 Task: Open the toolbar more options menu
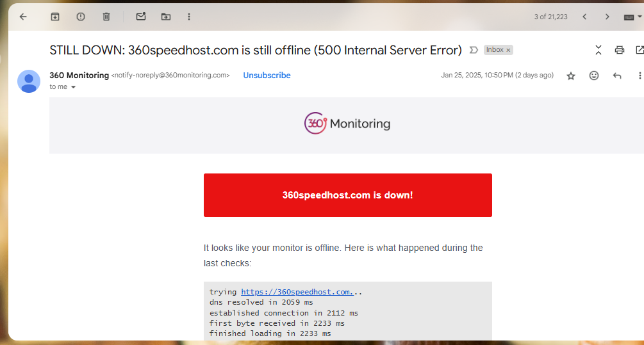[189, 17]
